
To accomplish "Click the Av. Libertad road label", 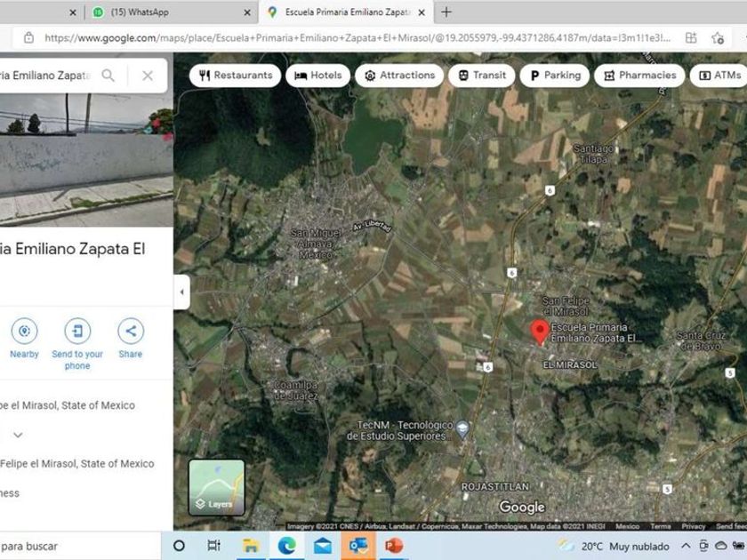I will (373, 226).
